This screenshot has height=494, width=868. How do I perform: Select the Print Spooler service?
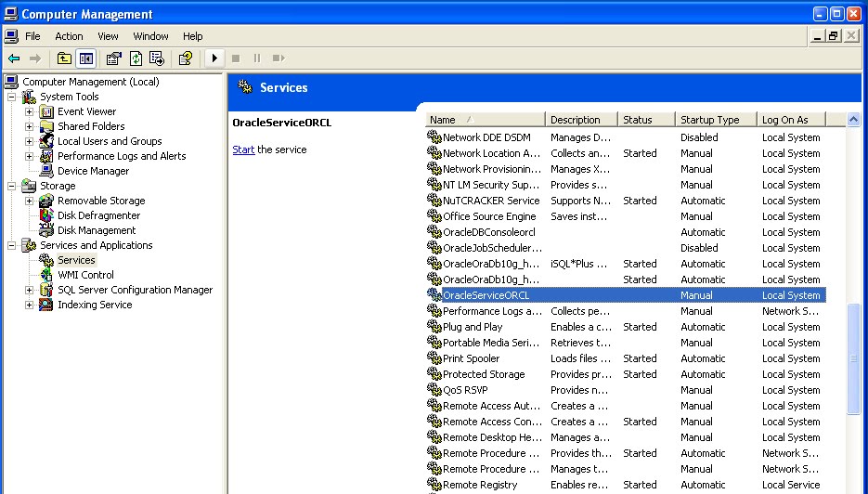tap(626, 358)
